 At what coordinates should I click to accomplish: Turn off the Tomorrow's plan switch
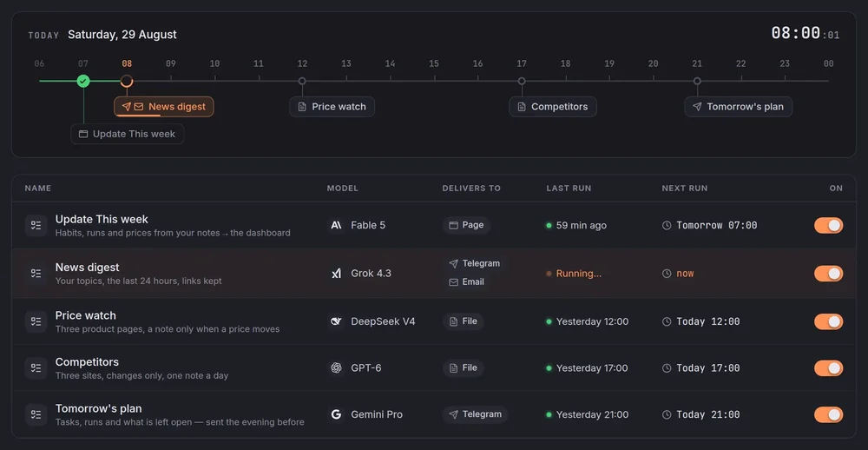coord(828,415)
